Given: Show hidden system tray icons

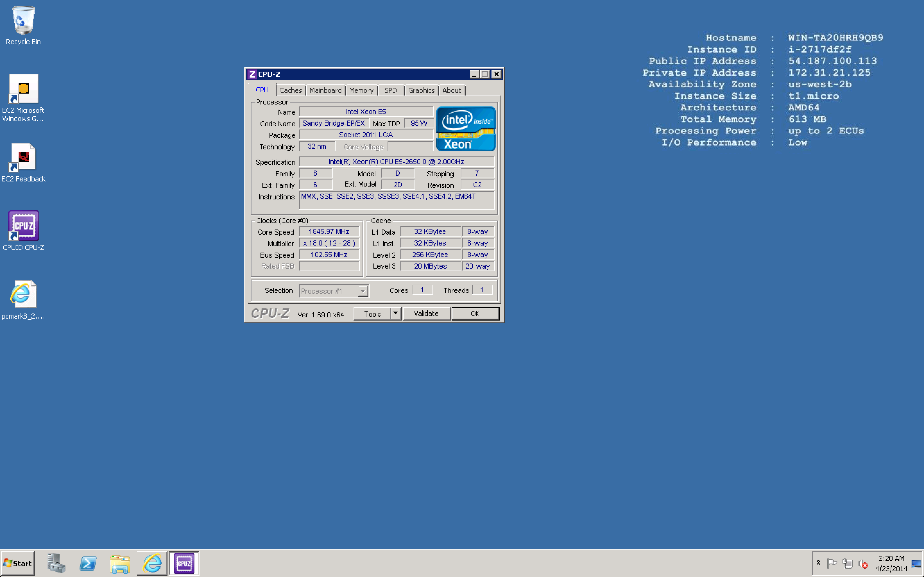Looking at the screenshot, I should [x=818, y=563].
